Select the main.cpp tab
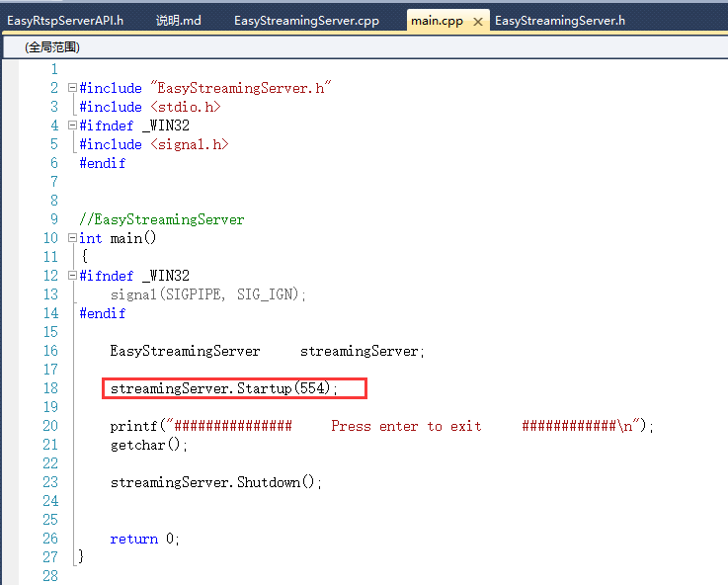This screenshot has height=585, width=728. [x=437, y=21]
